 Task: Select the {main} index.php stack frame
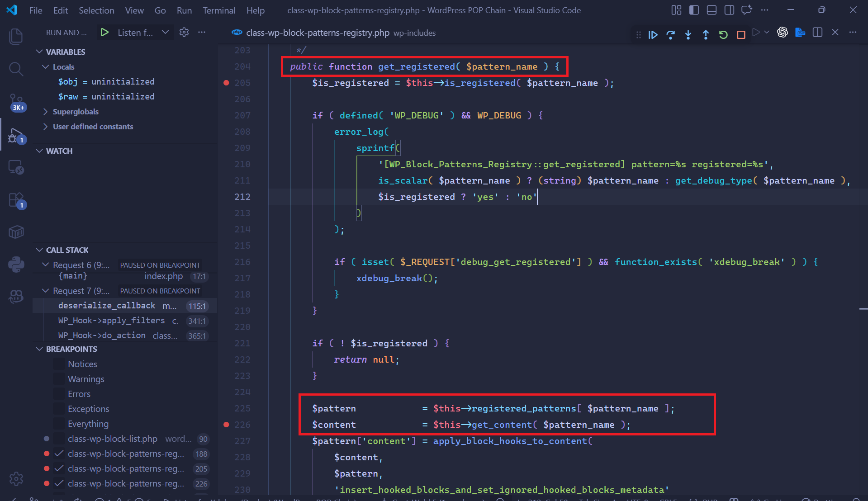pyautogui.click(x=125, y=276)
